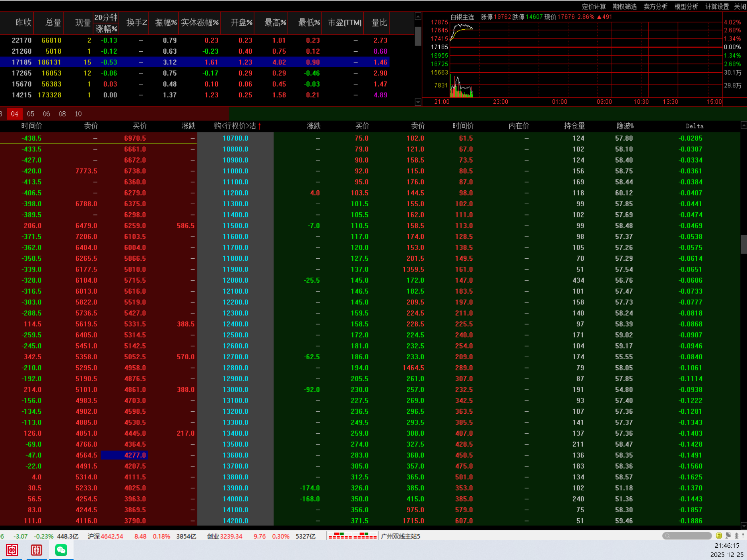Click the option chain scroll-down arrow
This screenshot has width=747, height=560.
[x=743, y=525]
